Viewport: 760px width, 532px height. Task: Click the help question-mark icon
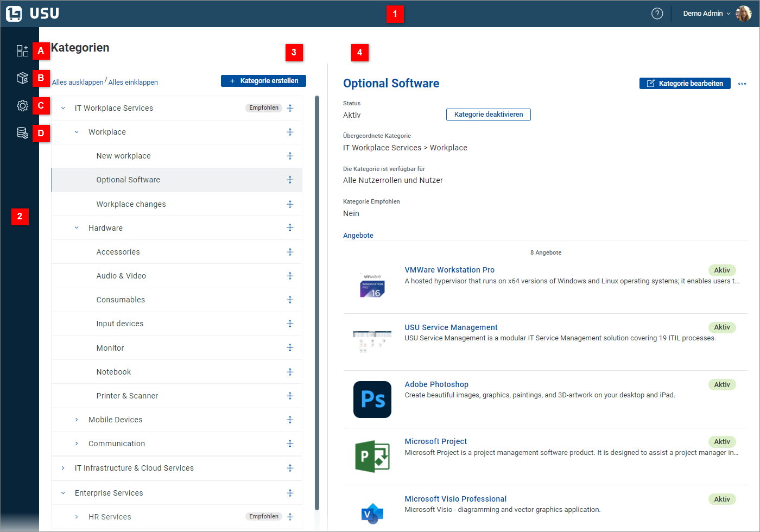(657, 13)
